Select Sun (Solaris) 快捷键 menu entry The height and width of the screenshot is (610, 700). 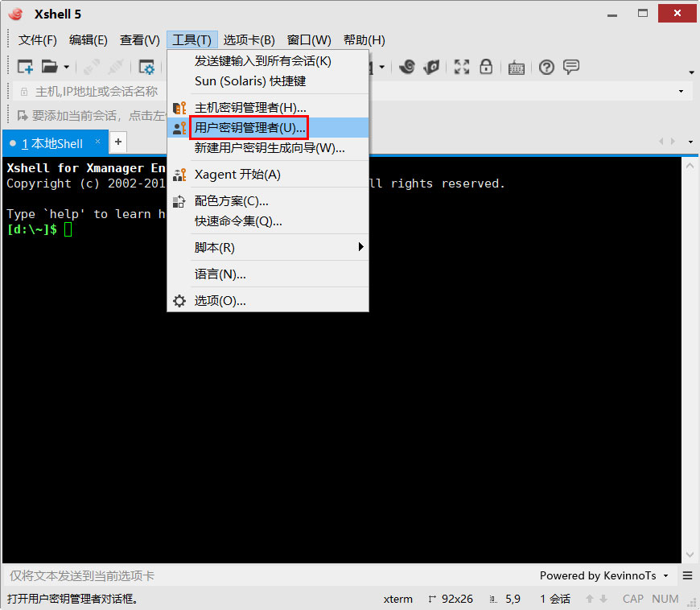pyautogui.click(x=268, y=81)
